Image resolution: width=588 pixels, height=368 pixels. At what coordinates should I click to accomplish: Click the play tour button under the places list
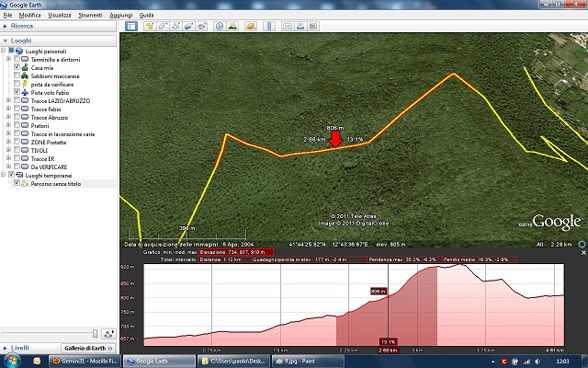[108, 333]
